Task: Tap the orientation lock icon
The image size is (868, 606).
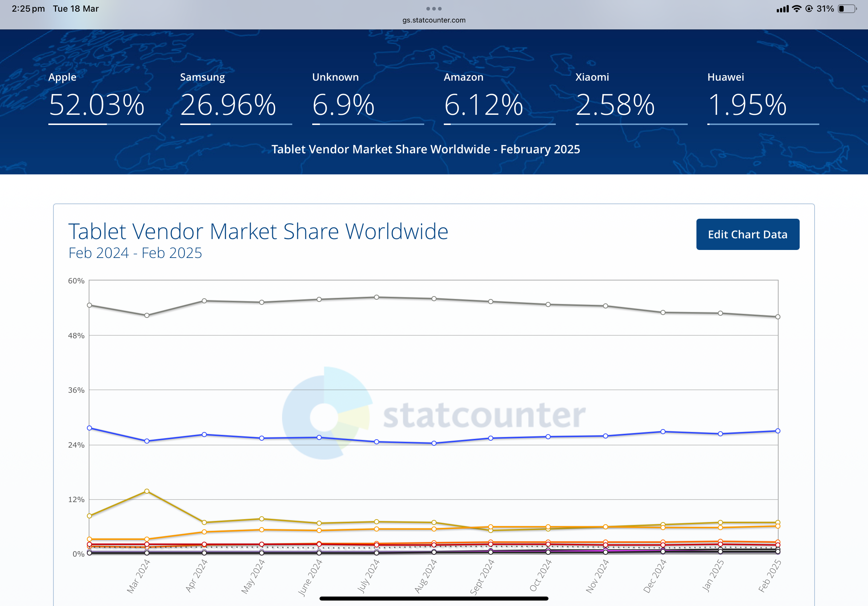Action: [809, 9]
